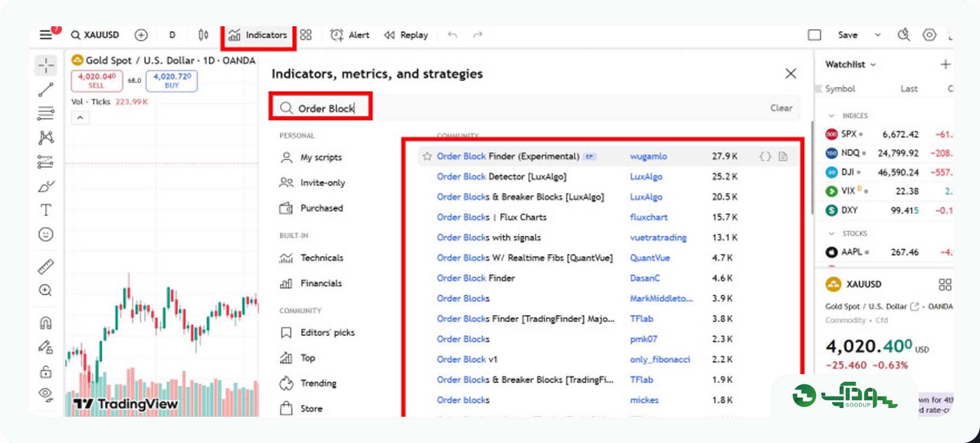The image size is (980, 443).
Task: Click the Indicators toolbar button
Action: 258,35
